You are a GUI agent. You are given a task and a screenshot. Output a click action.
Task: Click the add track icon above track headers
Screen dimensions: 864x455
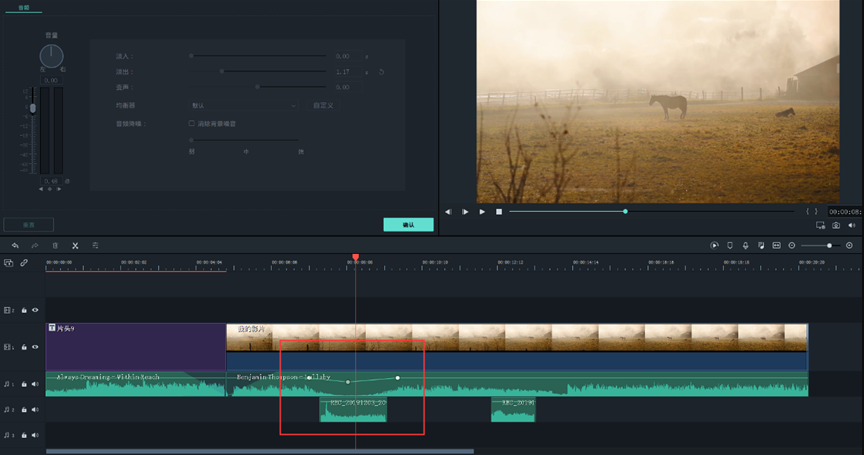click(9, 263)
